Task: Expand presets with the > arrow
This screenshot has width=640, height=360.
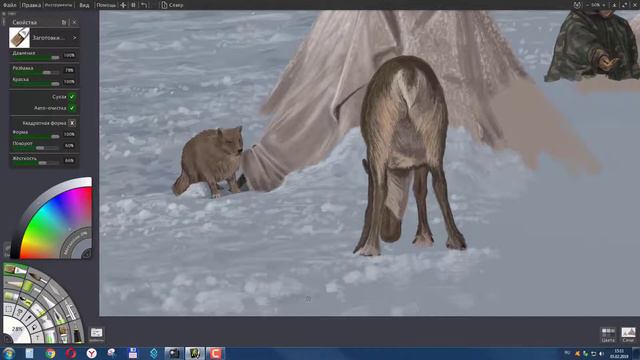Action: point(75,38)
